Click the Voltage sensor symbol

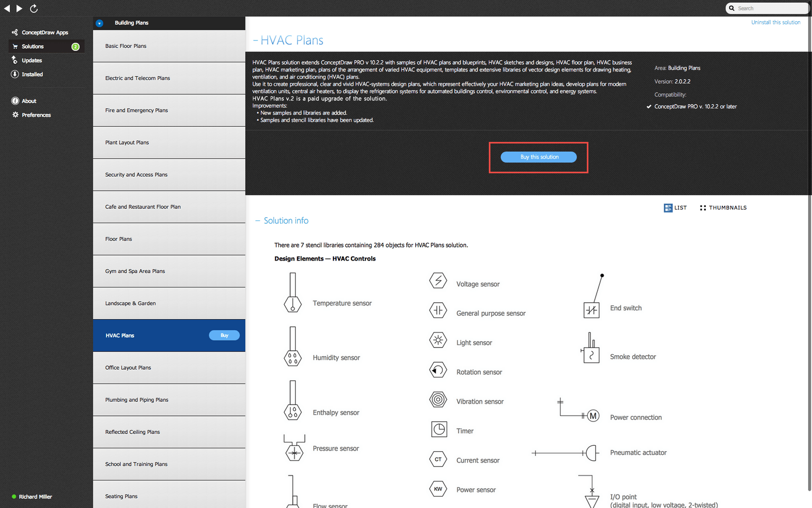point(438,281)
